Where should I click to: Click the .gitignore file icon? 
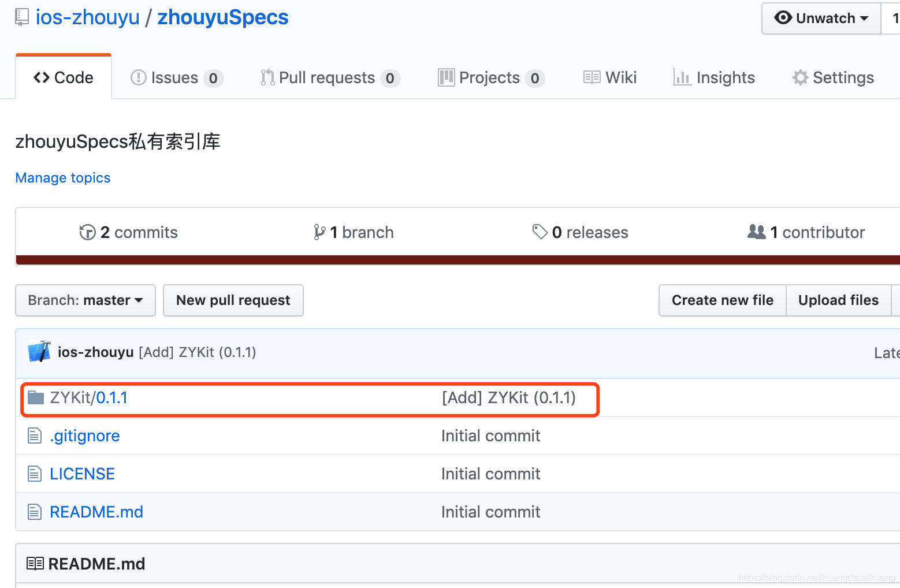(x=35, y=436)
